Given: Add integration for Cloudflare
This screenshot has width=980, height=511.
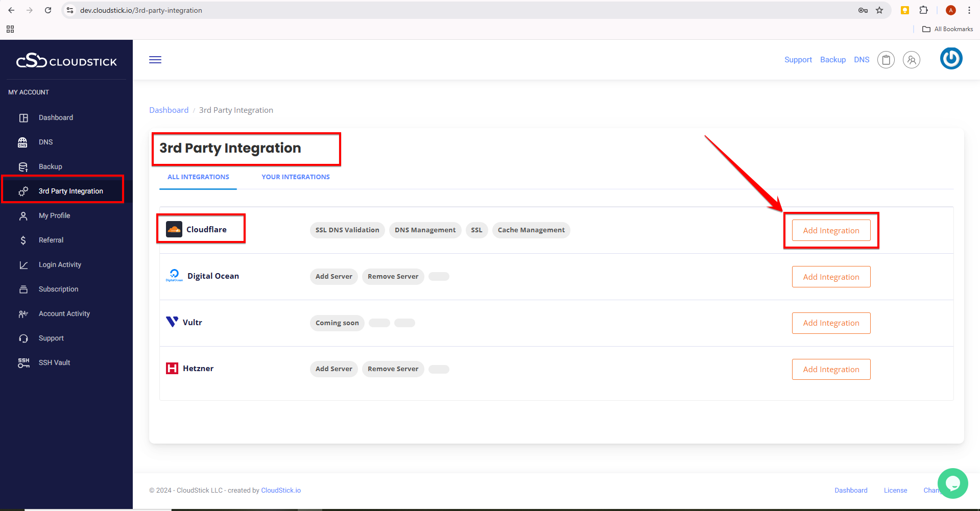Looking at the screenshot, I should tap(831, 230).
